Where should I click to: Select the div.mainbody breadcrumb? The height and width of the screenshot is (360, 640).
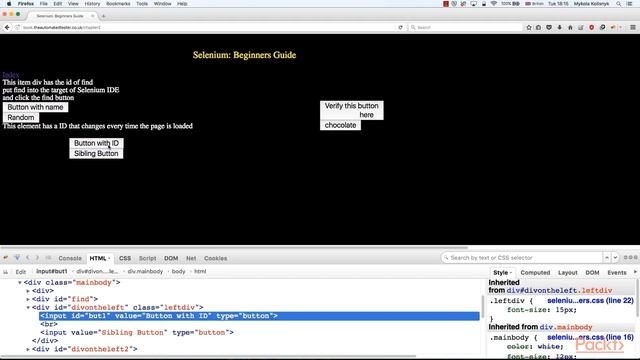[145, 271]
